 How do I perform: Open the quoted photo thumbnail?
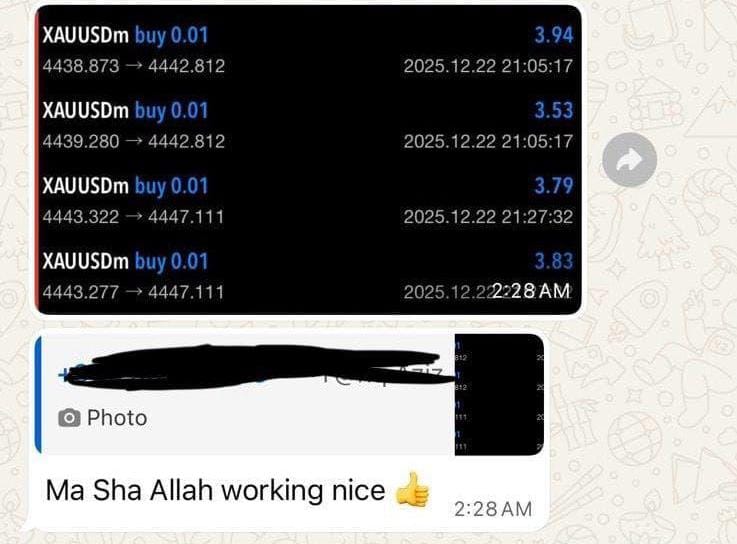click(499, 394)
